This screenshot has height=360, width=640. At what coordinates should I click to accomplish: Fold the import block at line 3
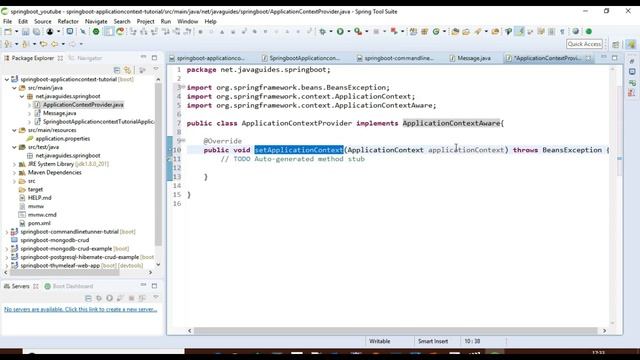pyautogui.click(x=183, y=87)
